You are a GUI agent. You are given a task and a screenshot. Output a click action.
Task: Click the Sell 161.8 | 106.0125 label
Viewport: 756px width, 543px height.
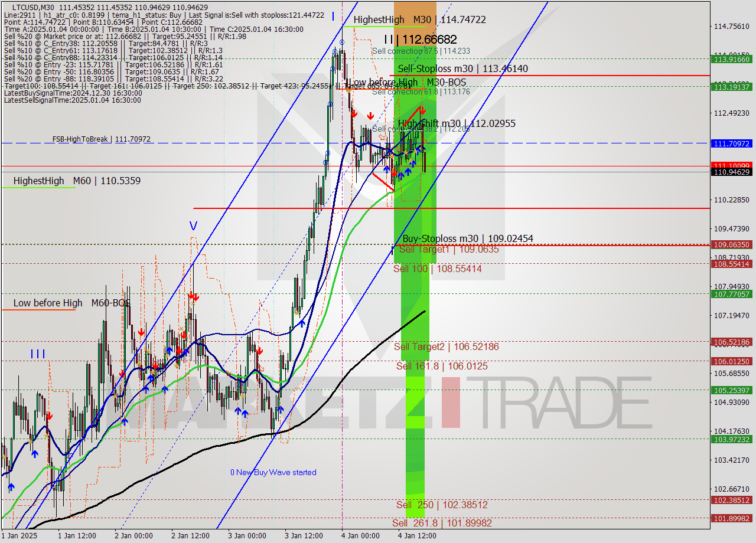(x=442, y=366)
